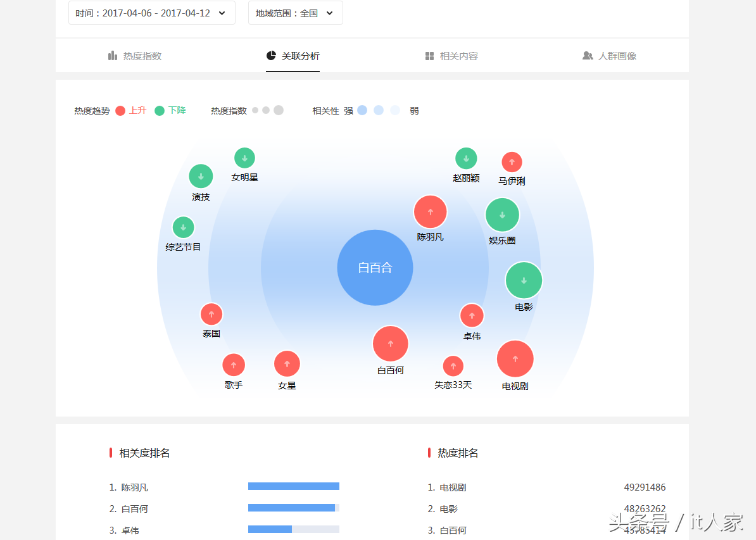Click the upward arrow bubble for 卓伟
The image size is (756, 540).
click(x=472, y=315)
